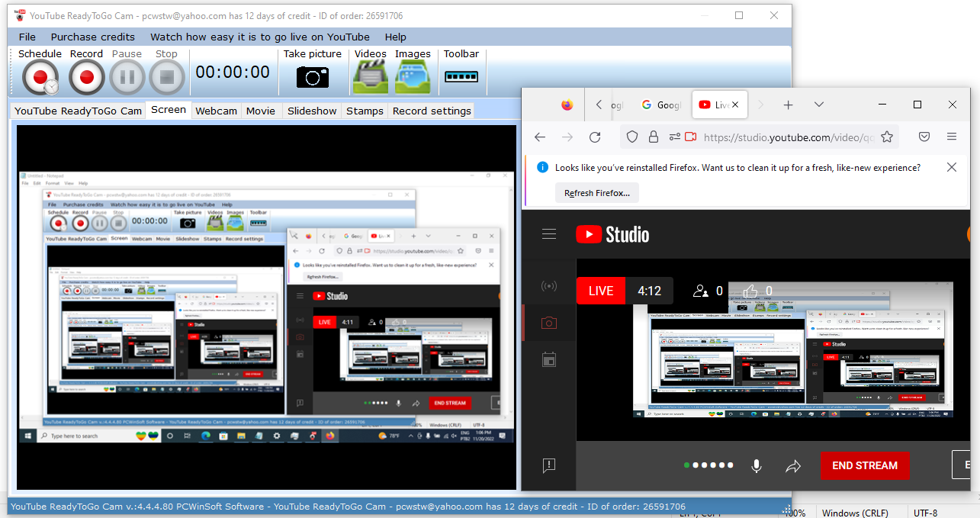
Task: Click the concurrent viewers count icon
Action: [x=700, y=291]
